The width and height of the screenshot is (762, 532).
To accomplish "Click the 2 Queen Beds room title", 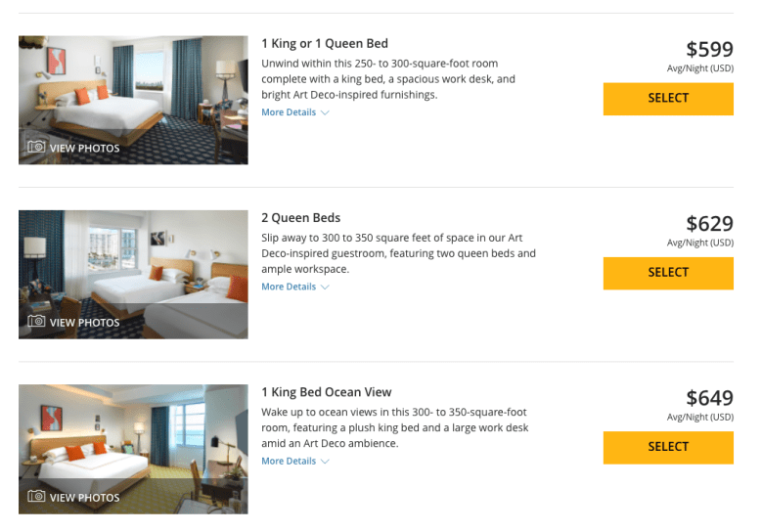I will coord(301,218).
